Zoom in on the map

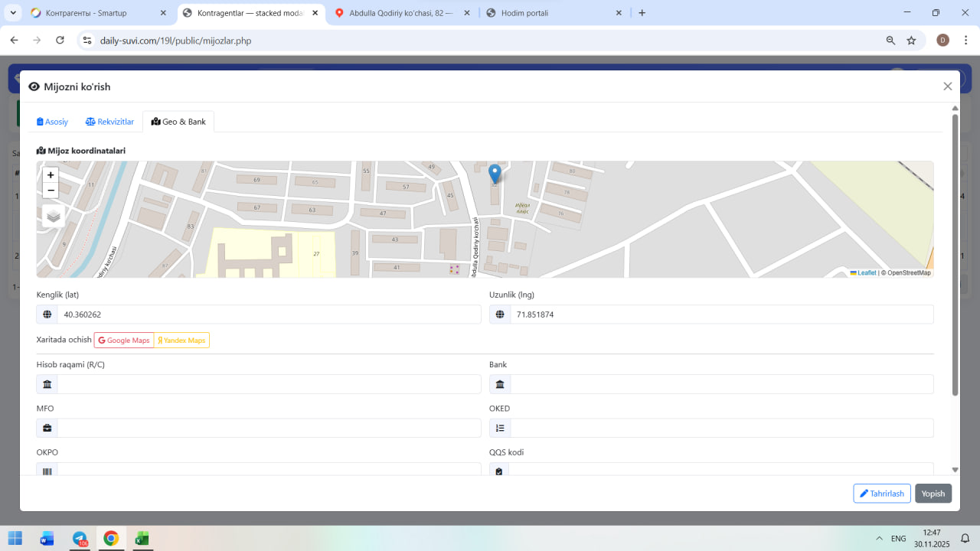tap(51, 175)
